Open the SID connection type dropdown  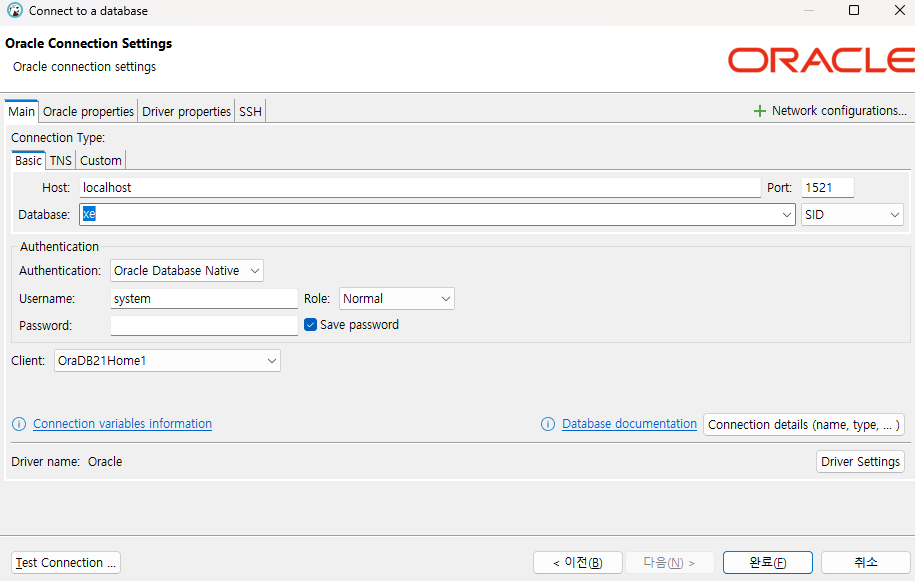852,215
